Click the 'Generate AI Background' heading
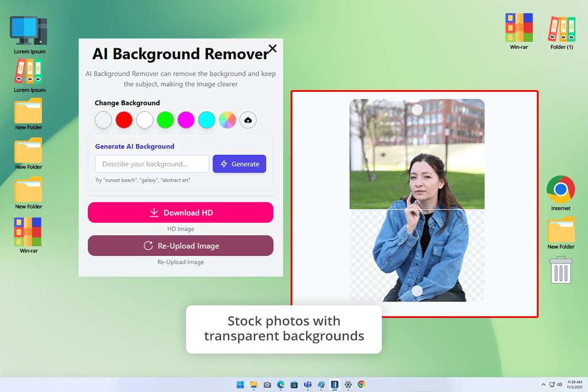 pyautogui.click(x=134, y=146)
